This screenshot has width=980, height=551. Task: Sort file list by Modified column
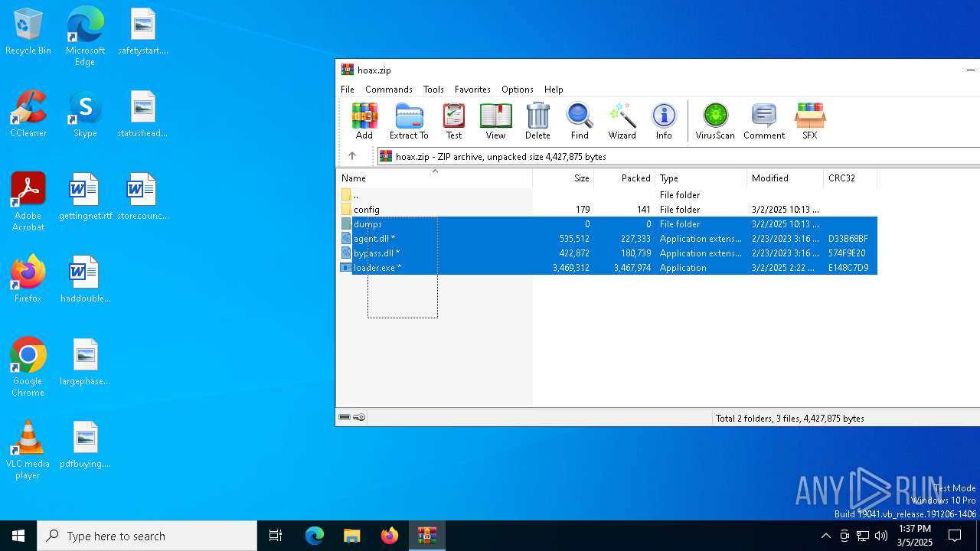click(786, 178)
